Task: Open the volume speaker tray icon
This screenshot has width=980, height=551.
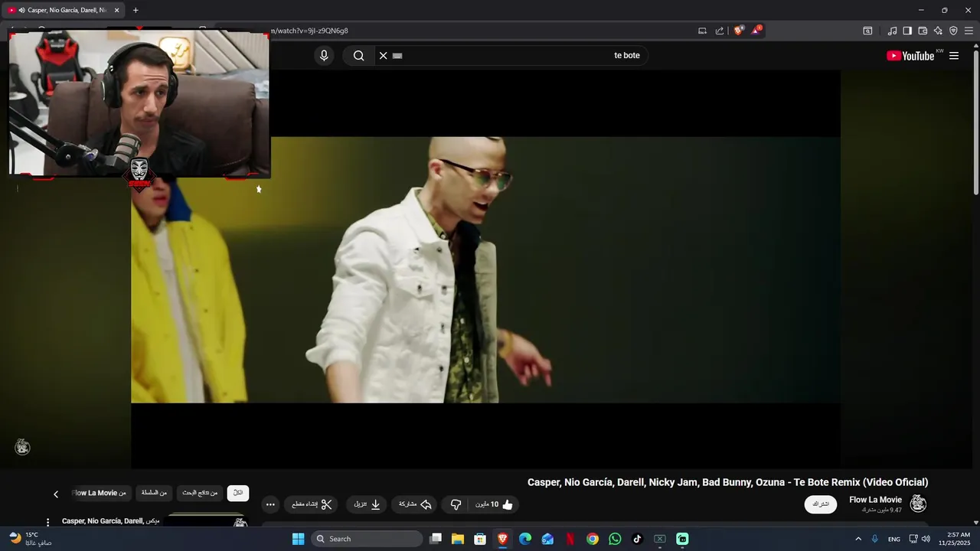Action: coord(926,539)
